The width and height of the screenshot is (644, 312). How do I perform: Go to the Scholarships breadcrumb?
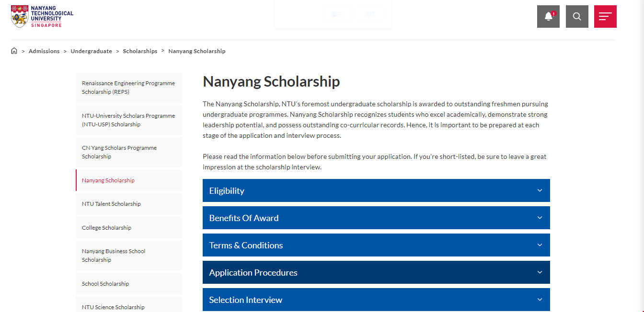point(140,51)
